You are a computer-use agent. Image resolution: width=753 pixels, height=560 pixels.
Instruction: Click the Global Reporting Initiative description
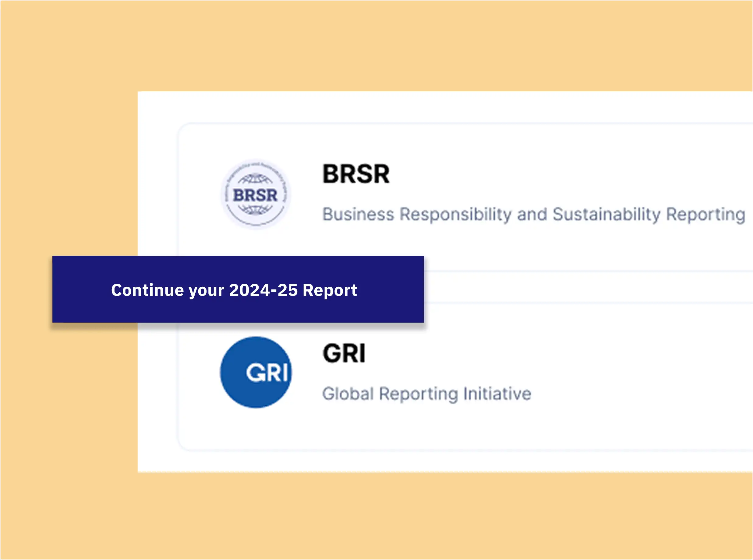(x=426, y=394)
